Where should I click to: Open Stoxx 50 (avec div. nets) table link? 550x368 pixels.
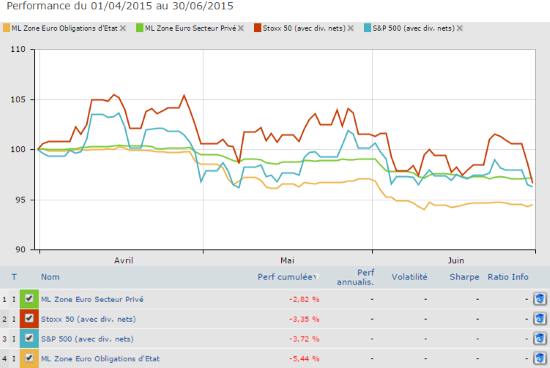point(88,319)
